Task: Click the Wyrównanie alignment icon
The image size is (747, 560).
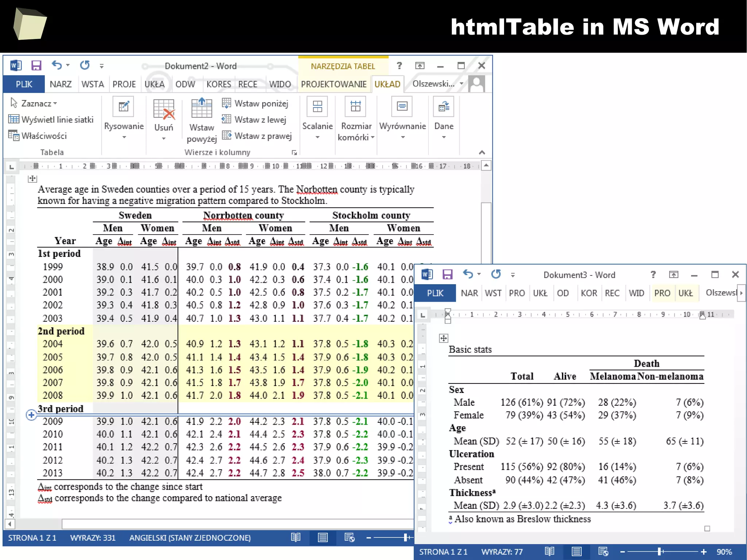Action: (x=402, y=107)
